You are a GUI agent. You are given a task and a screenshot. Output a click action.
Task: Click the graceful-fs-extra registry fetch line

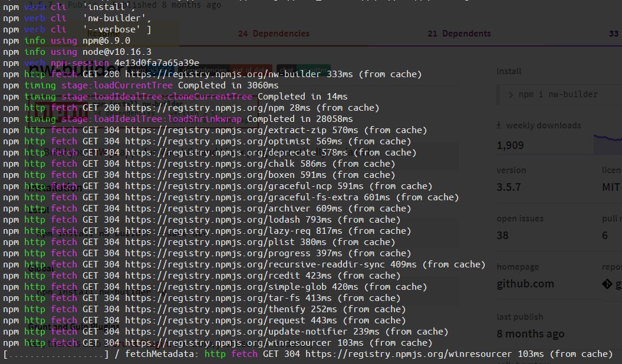[x=231, y=197]
